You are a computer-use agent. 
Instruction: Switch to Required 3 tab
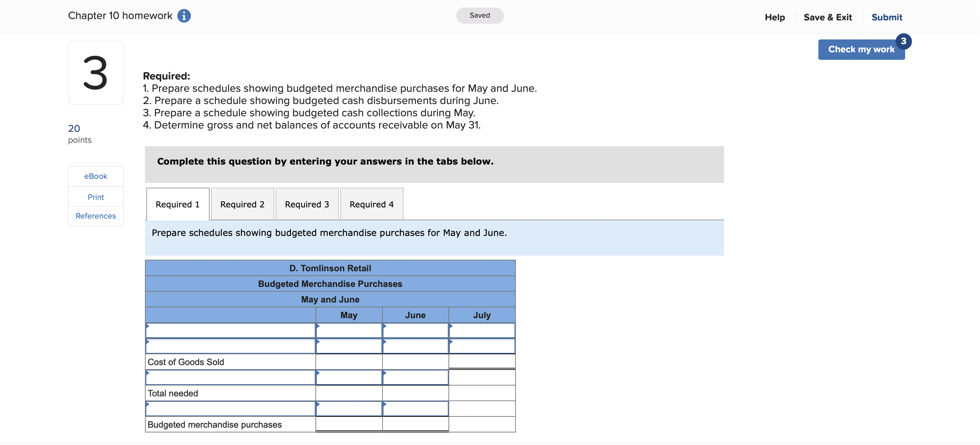point(307,204)
